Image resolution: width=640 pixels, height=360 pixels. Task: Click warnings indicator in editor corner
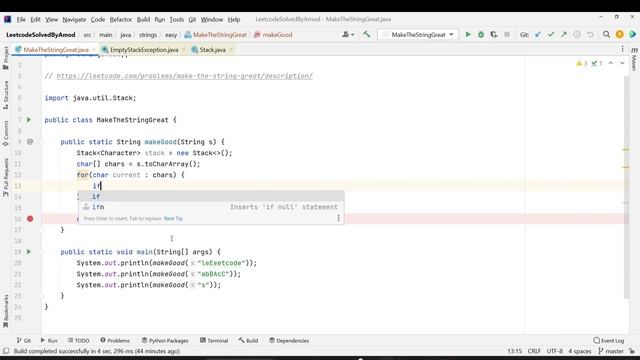pos(582,63)
